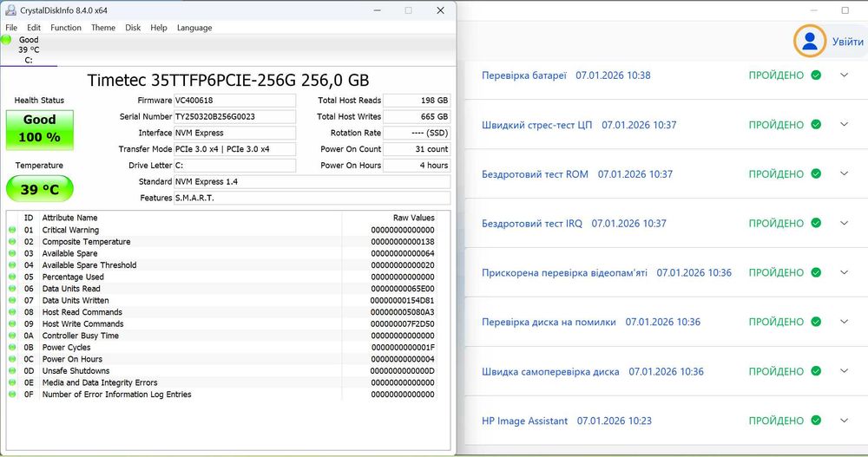868x457 pixels.
Task: Click the Interface field NVM Express
Action: coord(234,133)
